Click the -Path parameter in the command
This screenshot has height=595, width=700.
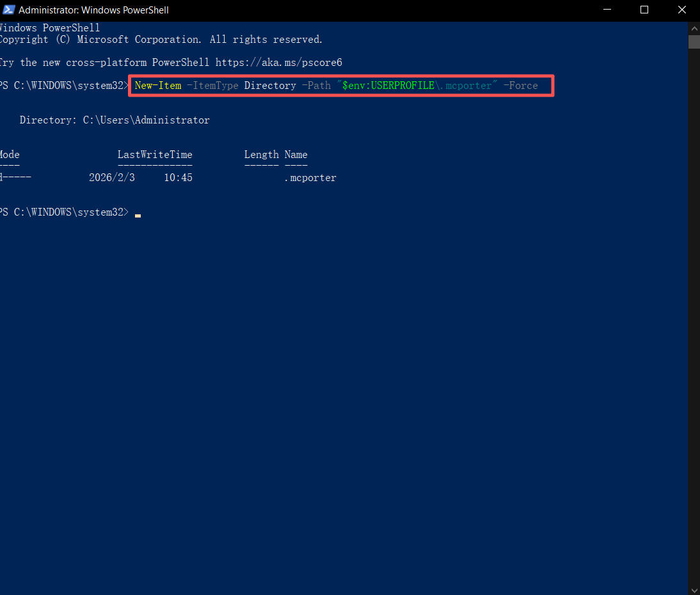coord(316,86)
